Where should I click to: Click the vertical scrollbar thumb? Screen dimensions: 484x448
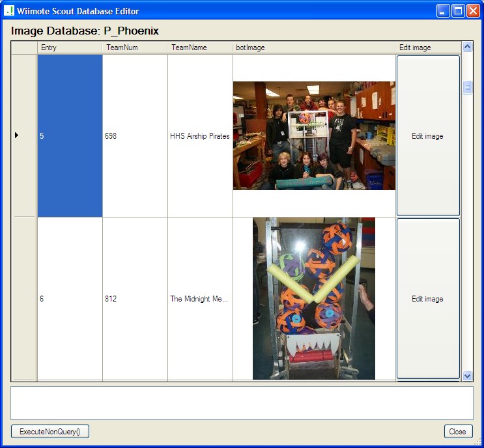click(467, 88)
